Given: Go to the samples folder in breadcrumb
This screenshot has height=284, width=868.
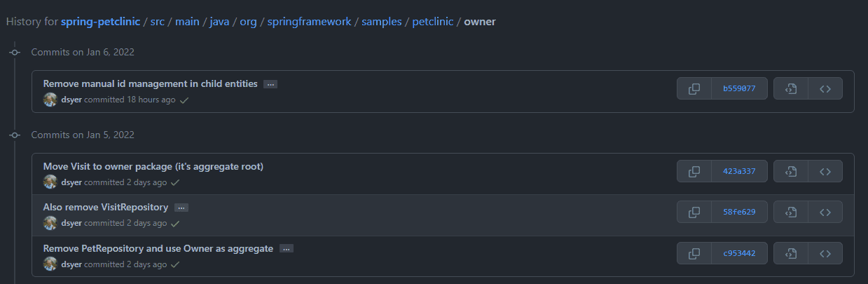Looking at the screenshot, I should [382, 22].
